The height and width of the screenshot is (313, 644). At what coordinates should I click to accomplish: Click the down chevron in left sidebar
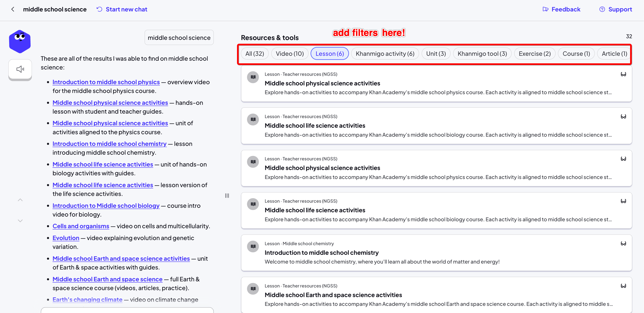20,221
